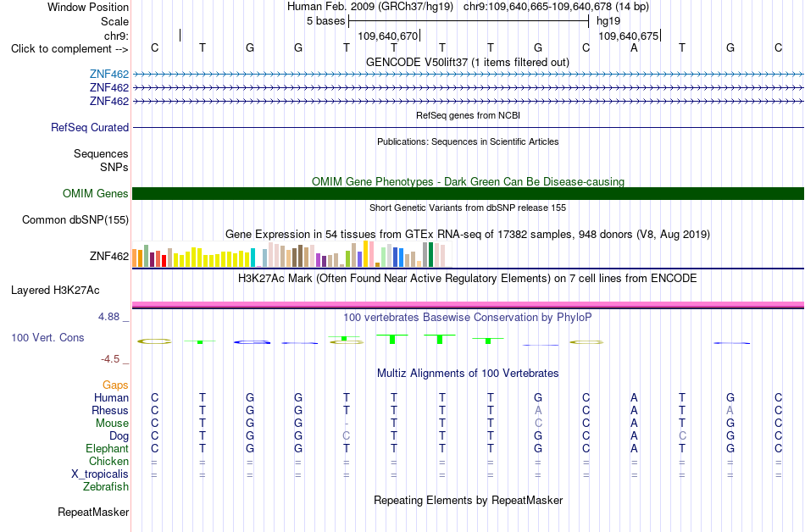The width and height of the screenshot is (805, 532).
Task: Click the faded C in Mouse alignment row
Action: (x=538, y=424)
